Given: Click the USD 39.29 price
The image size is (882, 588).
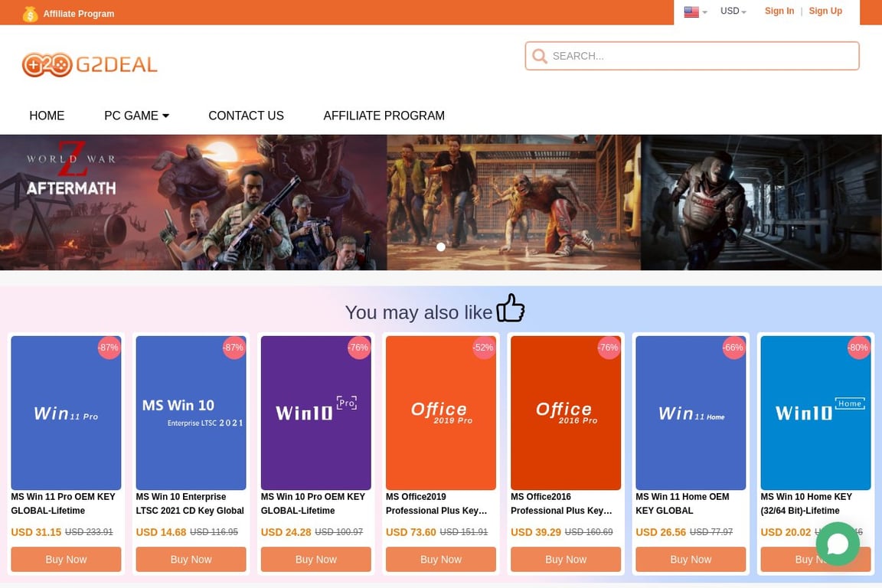Looking at the screenshot, I should 535,532.
